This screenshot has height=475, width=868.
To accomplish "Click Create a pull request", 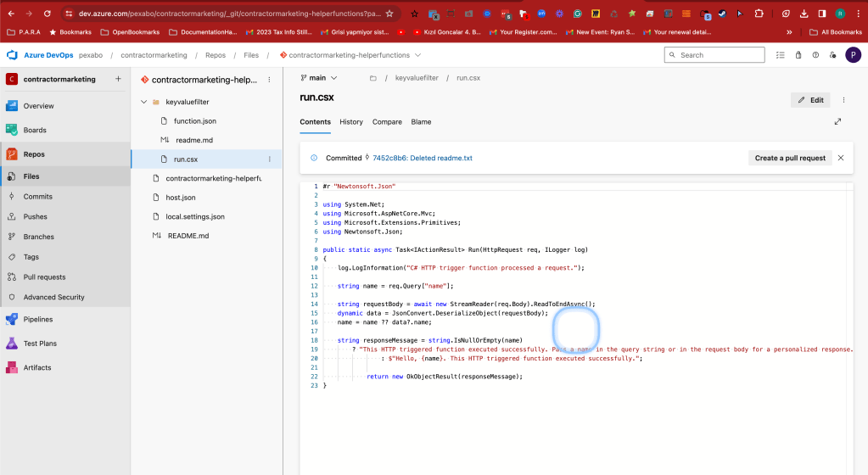I will [x=790, y=159].
